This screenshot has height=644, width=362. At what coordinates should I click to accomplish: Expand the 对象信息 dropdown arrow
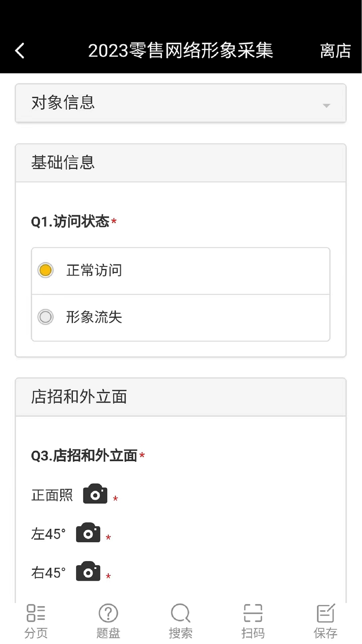click(327, 105)
